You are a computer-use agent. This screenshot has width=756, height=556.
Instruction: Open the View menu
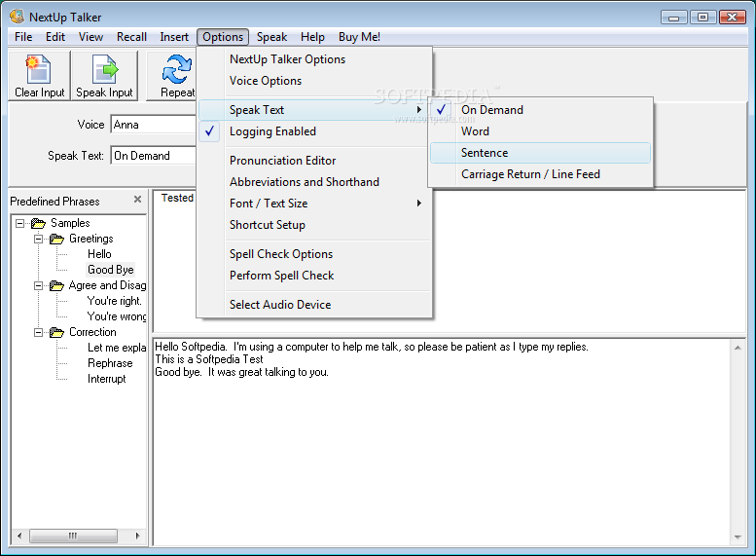click(x=90, y=37)
